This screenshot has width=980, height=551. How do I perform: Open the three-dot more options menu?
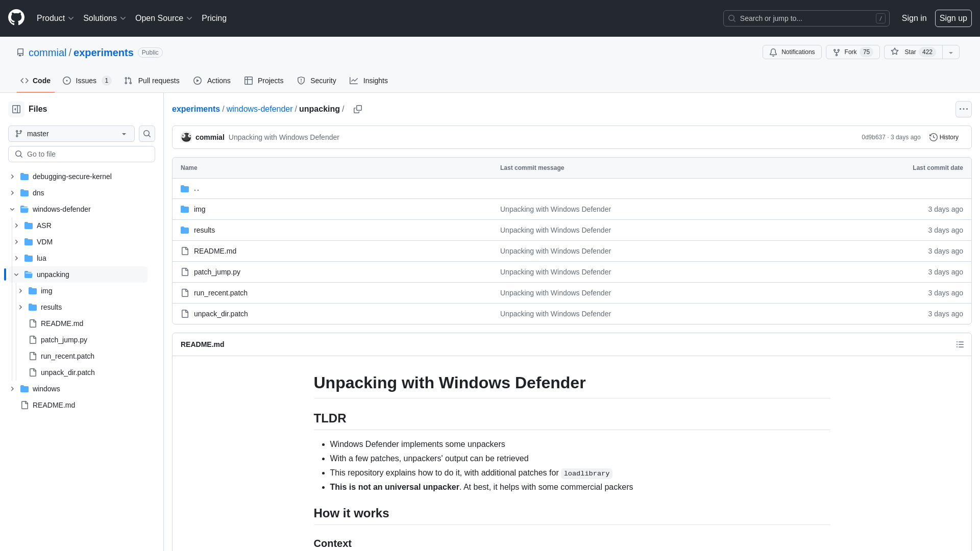[963, 109]
